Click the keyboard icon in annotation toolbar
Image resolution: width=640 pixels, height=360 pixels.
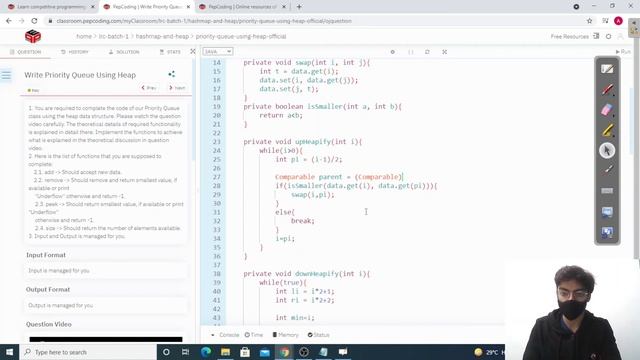607,191
